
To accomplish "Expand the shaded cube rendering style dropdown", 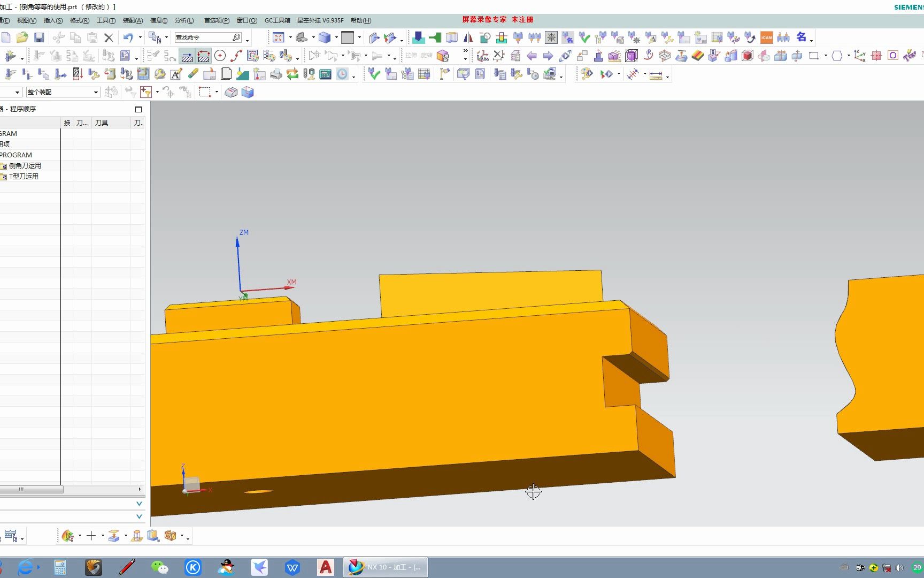I will point(336,37).
